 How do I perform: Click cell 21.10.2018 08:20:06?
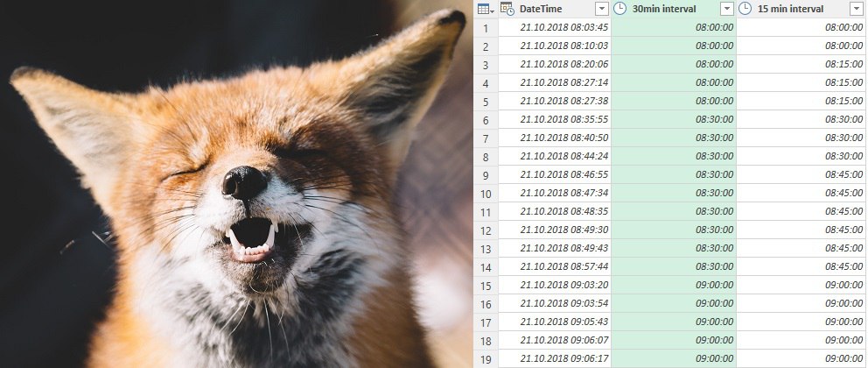pos(555,64)
